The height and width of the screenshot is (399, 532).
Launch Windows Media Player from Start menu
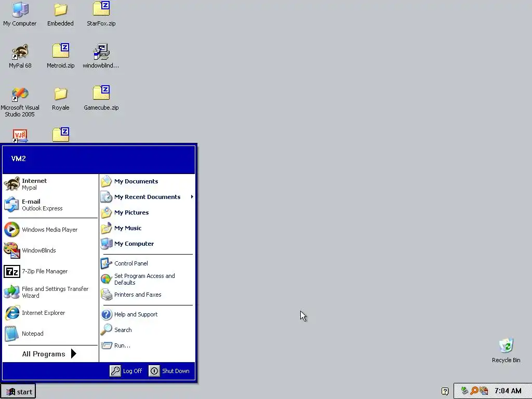point(50,230)
